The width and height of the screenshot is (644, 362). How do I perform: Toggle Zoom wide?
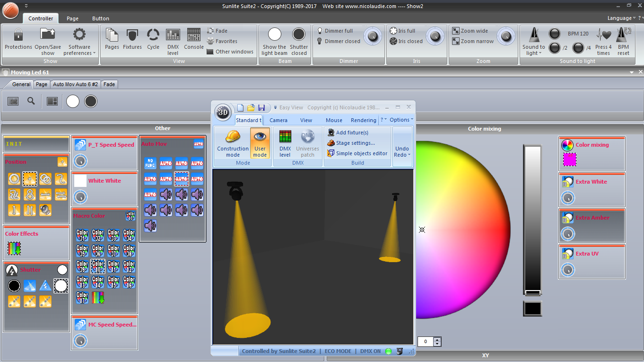tap(470, 31)
